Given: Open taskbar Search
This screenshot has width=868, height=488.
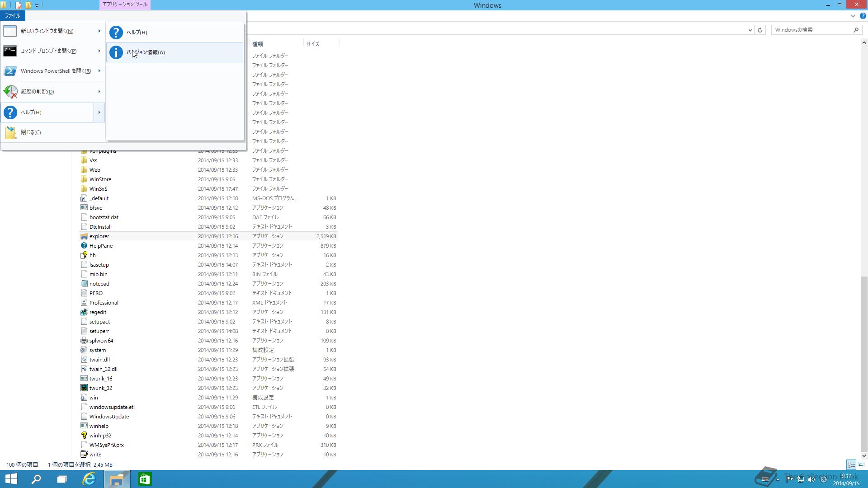Looking at the screenshot, I should point(36,479).
